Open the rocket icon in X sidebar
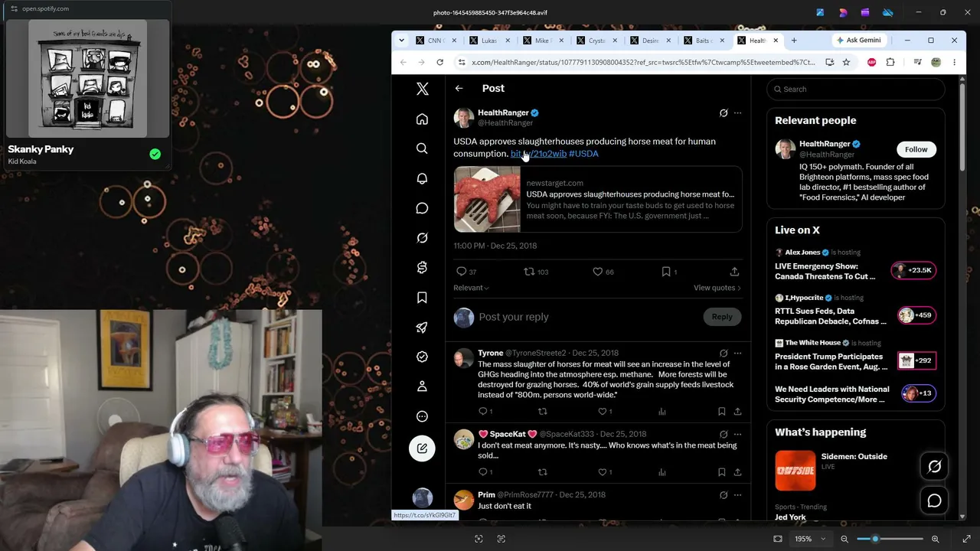980x551 pixels. point(422,328)
